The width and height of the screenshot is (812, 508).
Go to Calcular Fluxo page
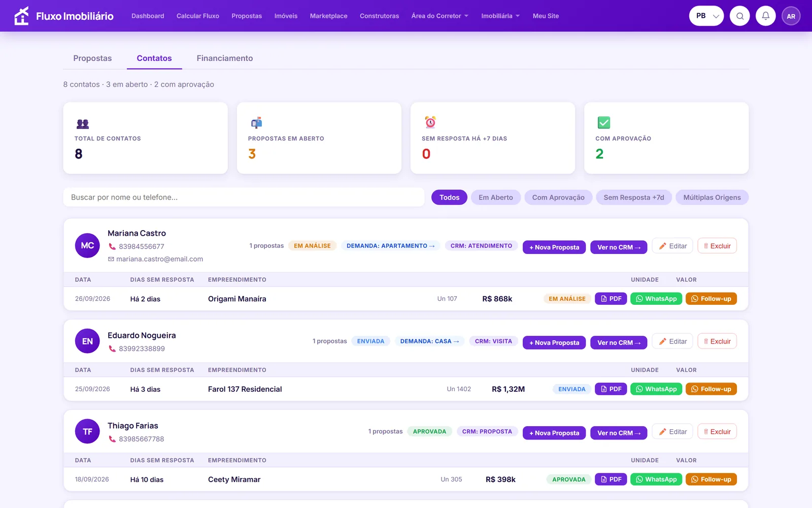point(198,16)
